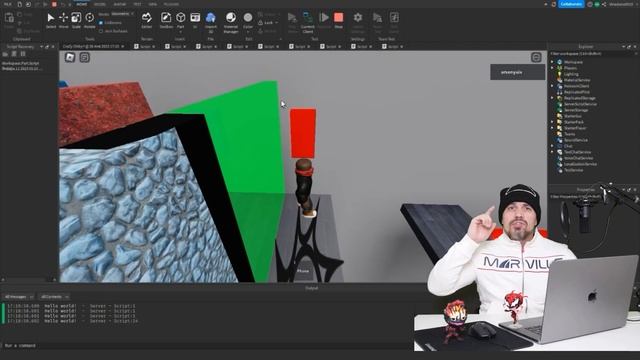Click the viewport top-right menu icon

(536, 58)
